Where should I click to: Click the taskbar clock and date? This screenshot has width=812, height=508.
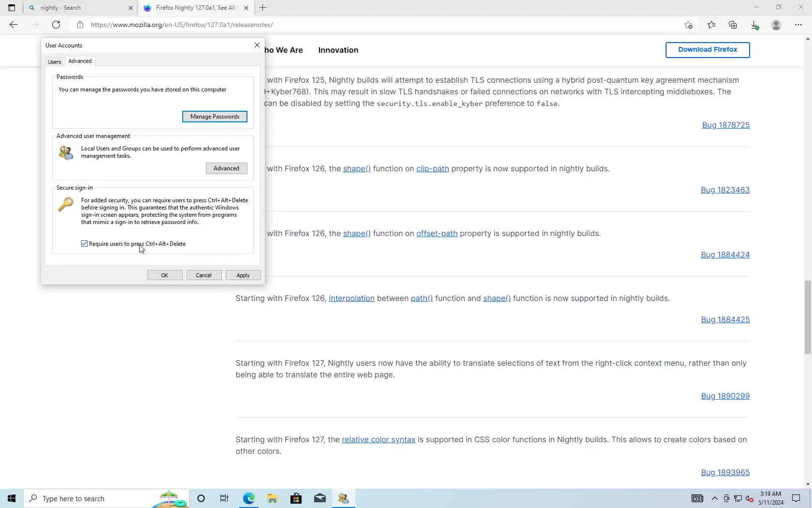coord(770,498)
